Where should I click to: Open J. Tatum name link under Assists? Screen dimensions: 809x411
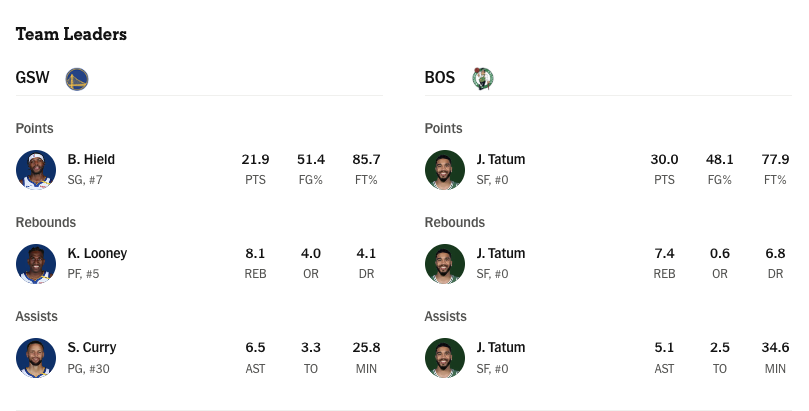pyautogui.click(x=501, y=347)
